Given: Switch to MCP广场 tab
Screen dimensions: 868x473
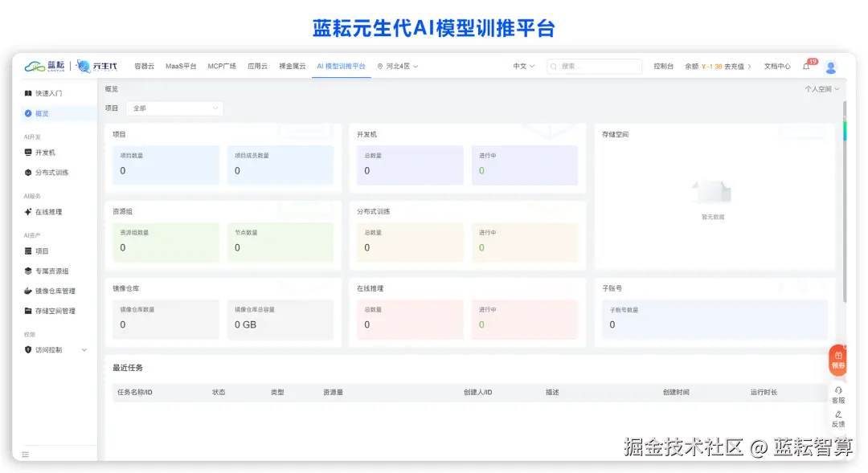Looking at the screenshot, I should 222,67.
